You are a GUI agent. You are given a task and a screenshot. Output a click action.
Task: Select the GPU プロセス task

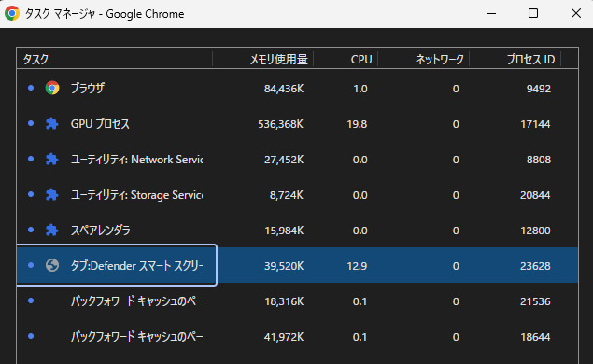pyautogui.click(x=298, y=124)
